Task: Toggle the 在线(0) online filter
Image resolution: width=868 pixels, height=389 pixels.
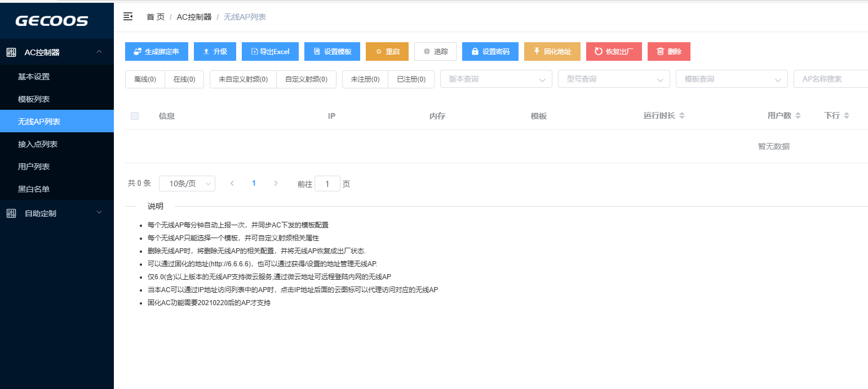Action: (x=184, y=79)
